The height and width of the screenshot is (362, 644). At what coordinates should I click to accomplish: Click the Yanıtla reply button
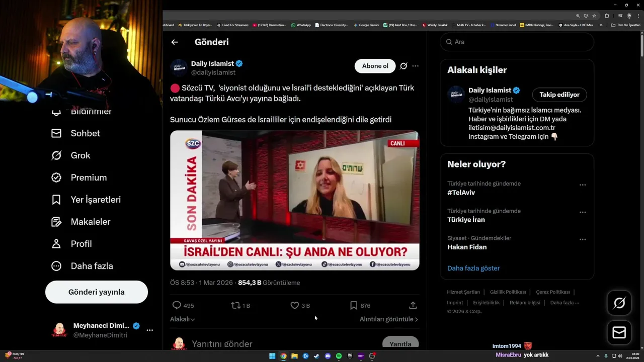click(x=400, y=343)
